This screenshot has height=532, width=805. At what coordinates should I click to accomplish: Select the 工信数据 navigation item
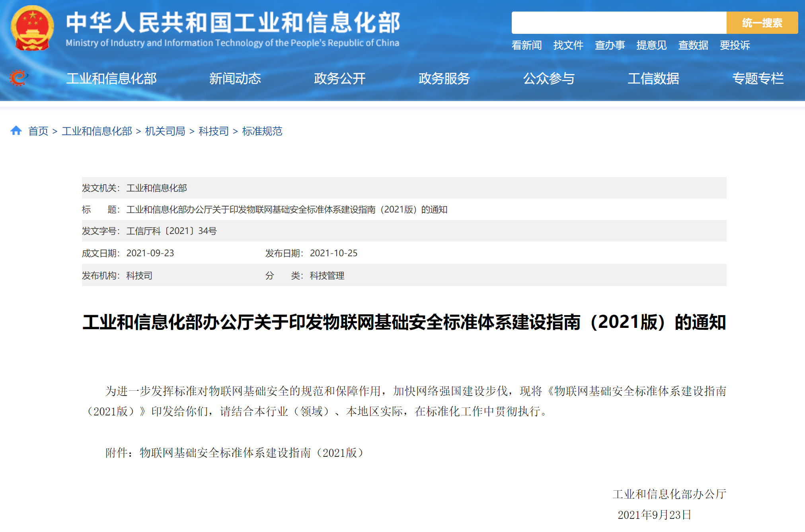(x=653, y=78)
